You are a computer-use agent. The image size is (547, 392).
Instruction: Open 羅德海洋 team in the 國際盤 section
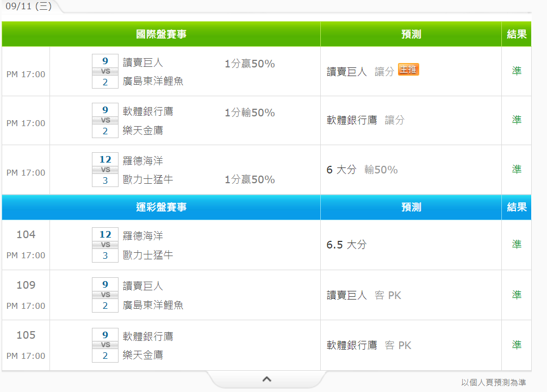(x=142, y=161)
